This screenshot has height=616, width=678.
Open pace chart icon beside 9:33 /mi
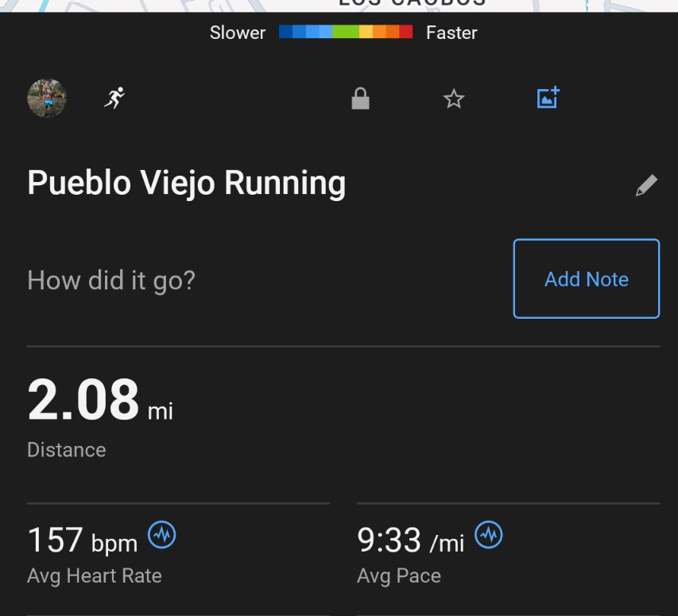pos(489,535)
